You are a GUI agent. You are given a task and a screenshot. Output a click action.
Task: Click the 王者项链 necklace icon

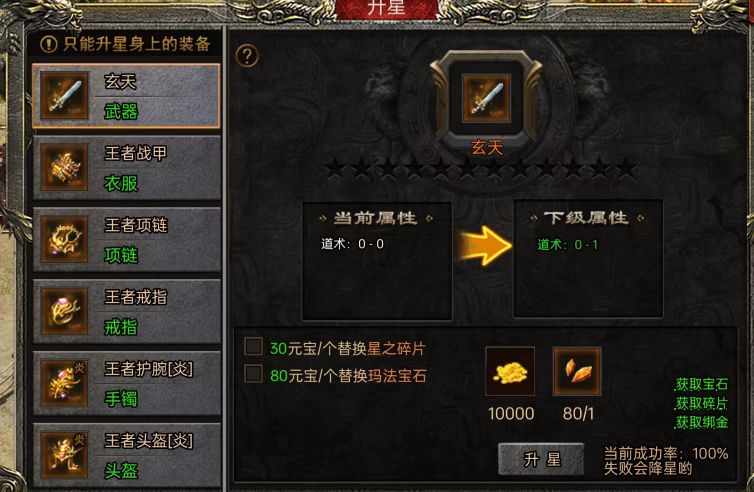coord(64,239)
